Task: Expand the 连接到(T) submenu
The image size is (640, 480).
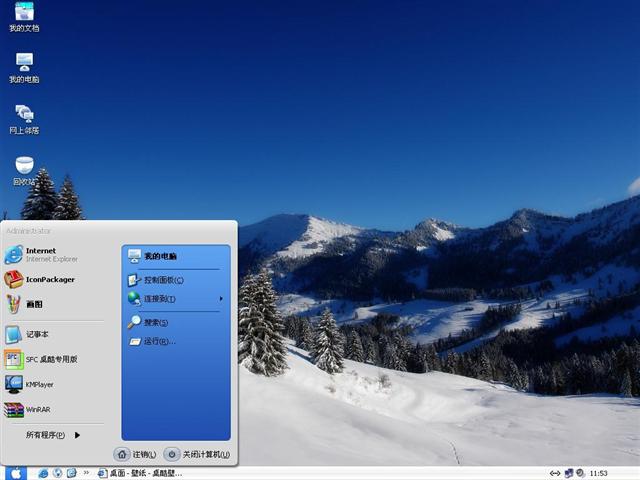Action: (176, 299)
